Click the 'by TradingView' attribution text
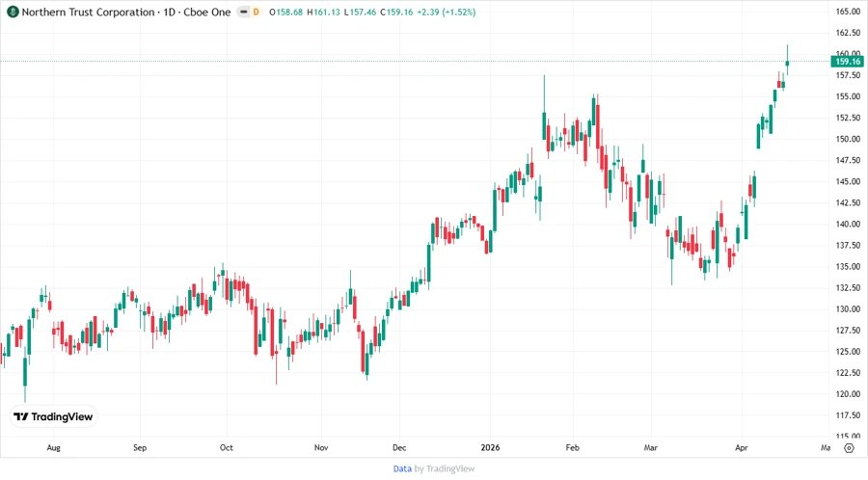This screenshot has width=868, height=480. [x=445, y=469]
